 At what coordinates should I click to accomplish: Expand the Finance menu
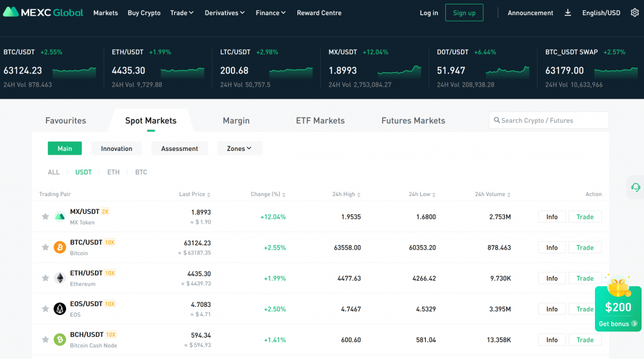270,13
